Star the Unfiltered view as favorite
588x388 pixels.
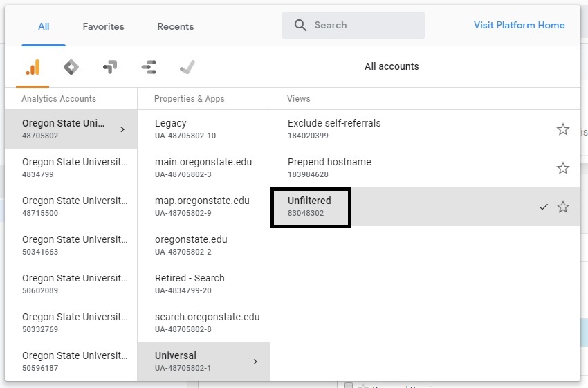point(563,207)
